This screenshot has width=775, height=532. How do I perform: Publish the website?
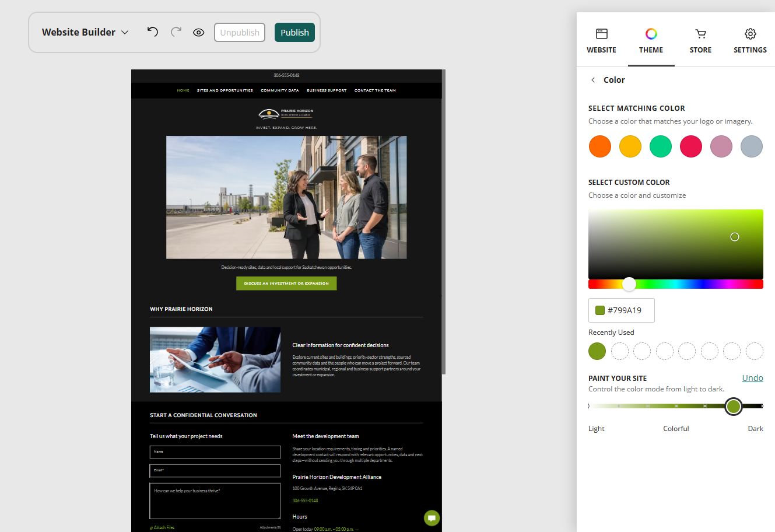tap(294, 33)
